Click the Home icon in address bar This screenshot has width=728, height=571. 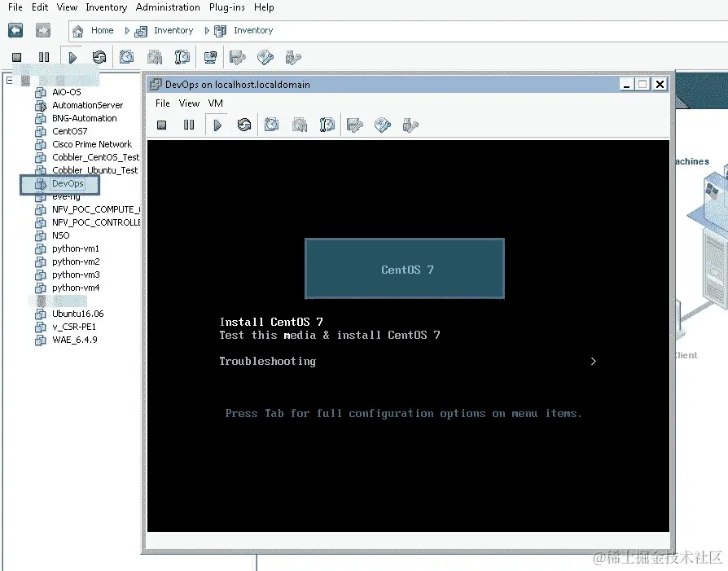(77, 31)
